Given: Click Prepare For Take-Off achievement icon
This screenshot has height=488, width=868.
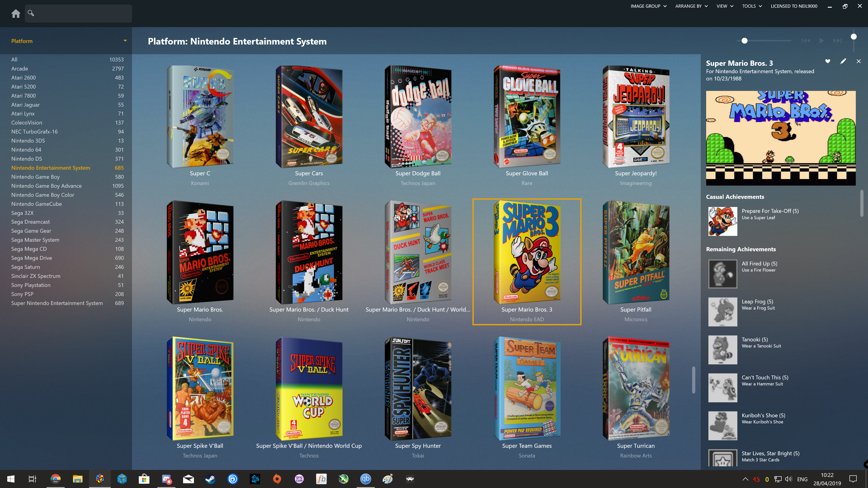Looking at the screenshot, I should [x=723, y=221].
